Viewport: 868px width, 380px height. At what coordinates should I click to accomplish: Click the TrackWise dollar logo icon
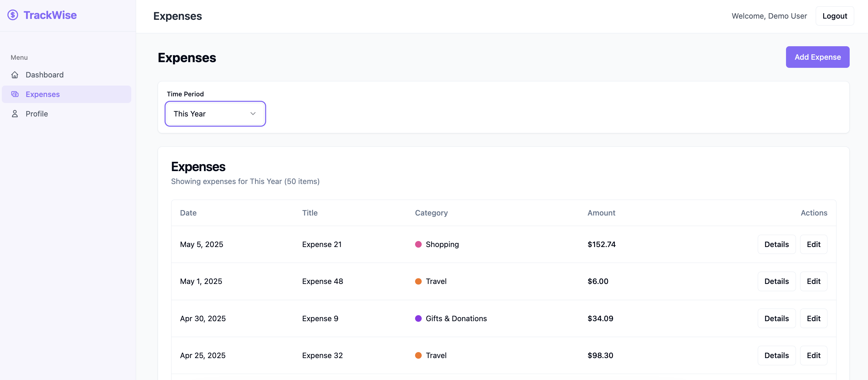13,15
